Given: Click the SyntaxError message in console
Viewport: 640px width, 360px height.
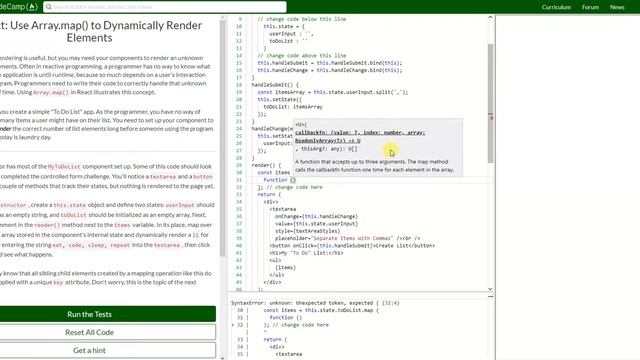Looking at the screenshot, I should [315, 303].
